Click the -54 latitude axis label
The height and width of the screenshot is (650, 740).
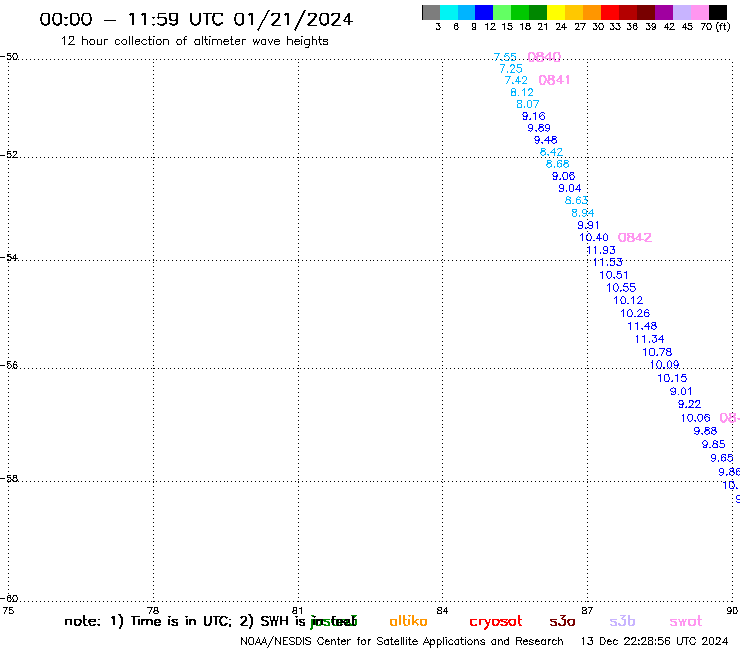[x=9, y=257]
